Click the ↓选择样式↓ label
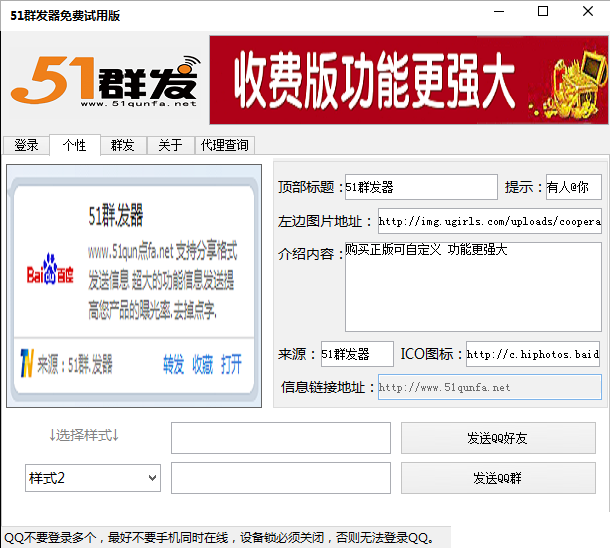The image size is (610, 548). 84,435
